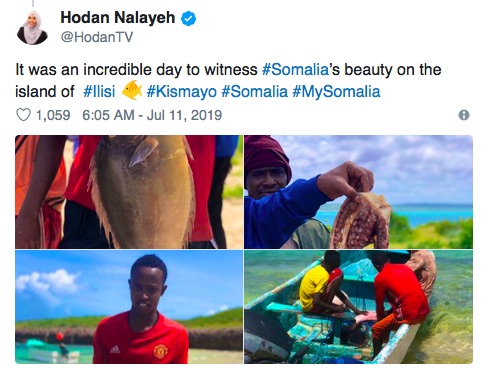Follow the #Ilisi hashtag

99,91
